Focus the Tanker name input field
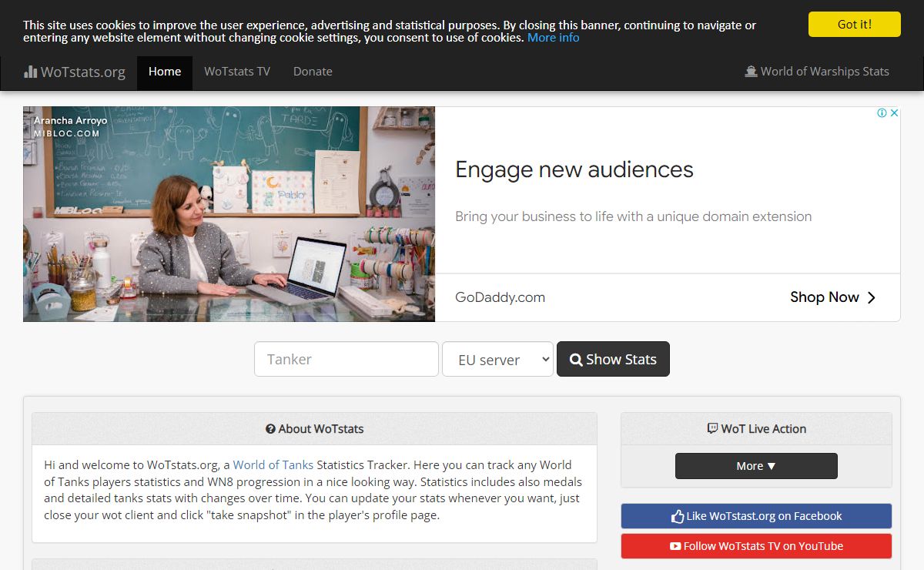 tap(346, 359)
